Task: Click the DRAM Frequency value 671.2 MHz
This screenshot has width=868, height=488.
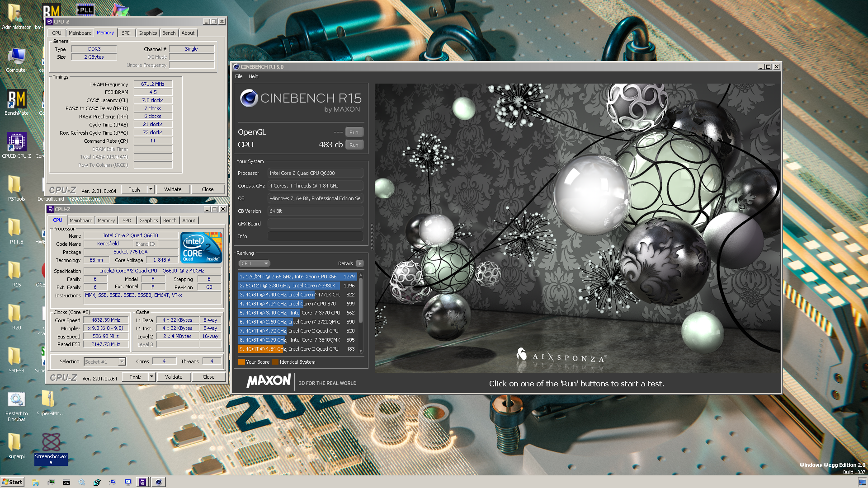Action: click(153, 84)
